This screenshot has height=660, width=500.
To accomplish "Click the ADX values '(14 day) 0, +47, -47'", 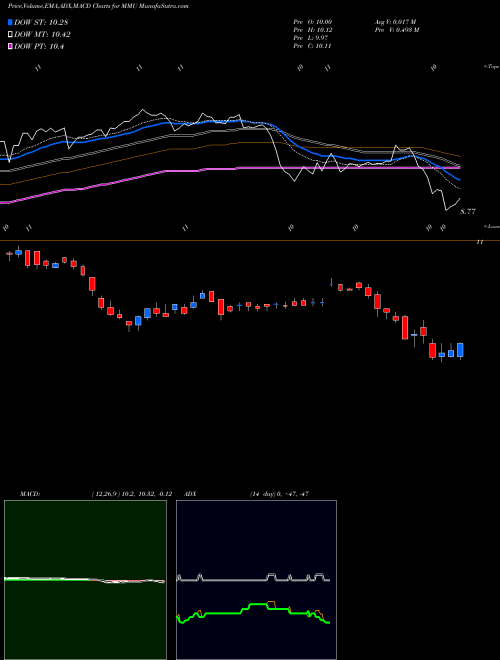I will [x=279, y=494].
